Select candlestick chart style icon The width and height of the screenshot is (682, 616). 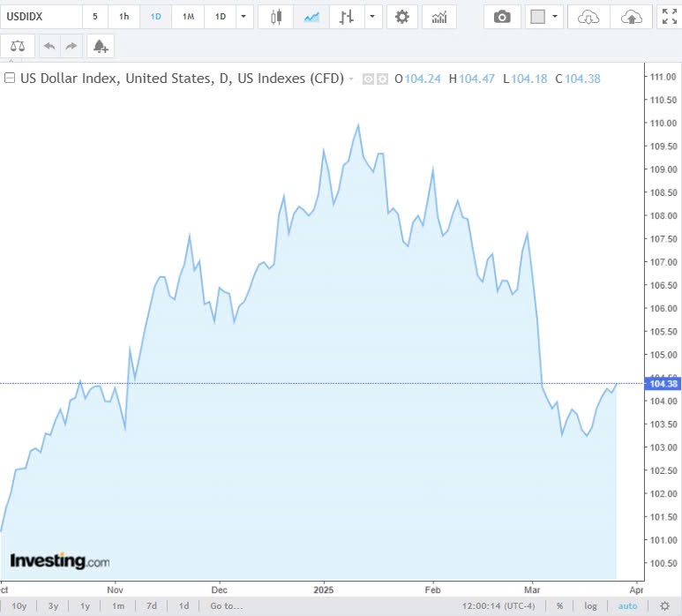(x=277, y=17)
